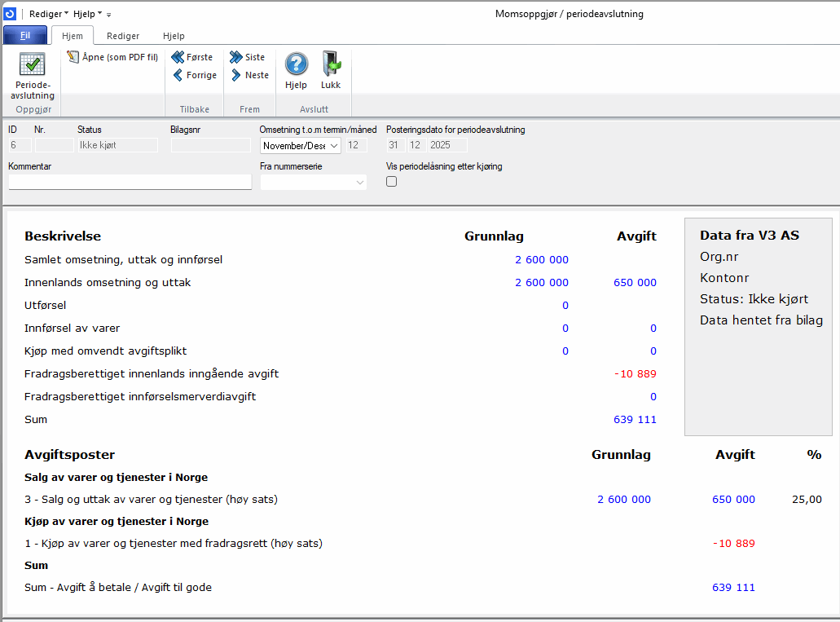Open the Rediger menu in title bar
Viewport: 840px width, 622px height.
tap(49, 14)
